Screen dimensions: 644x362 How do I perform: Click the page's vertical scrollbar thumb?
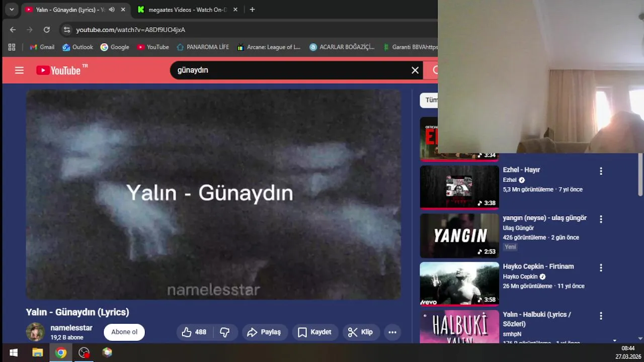(640, 174)
